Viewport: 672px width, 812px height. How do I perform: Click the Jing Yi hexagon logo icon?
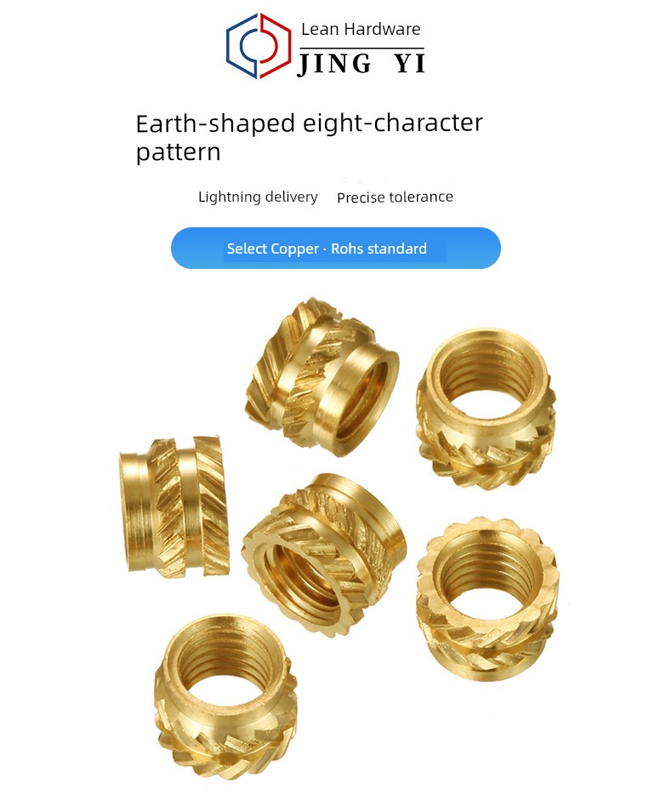point(259,46)
